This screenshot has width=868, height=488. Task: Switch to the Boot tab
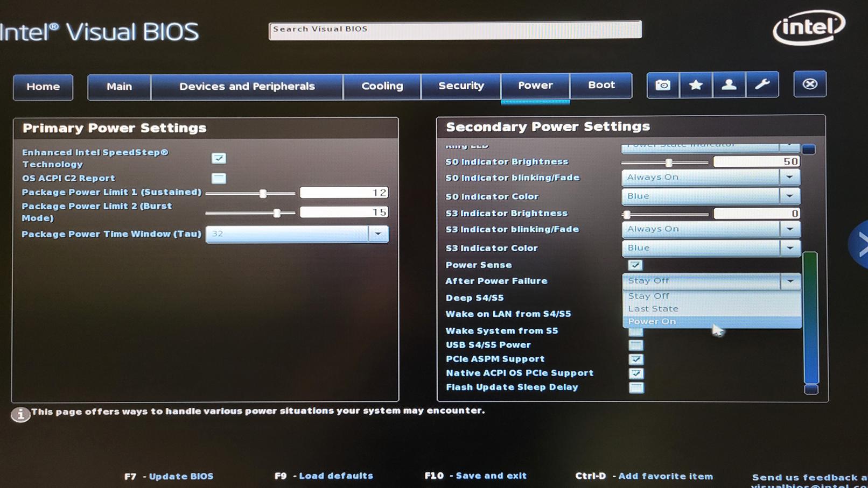601,85
